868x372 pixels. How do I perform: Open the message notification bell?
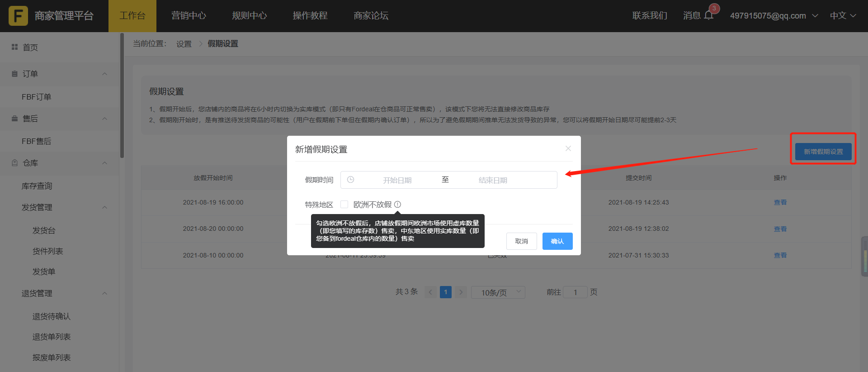pos(708,16)
